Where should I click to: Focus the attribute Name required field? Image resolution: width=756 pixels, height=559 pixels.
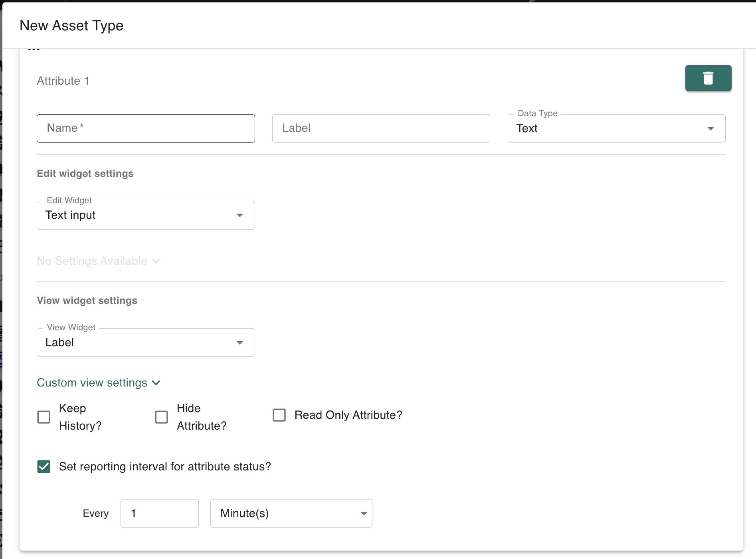(x=146, y=129)
